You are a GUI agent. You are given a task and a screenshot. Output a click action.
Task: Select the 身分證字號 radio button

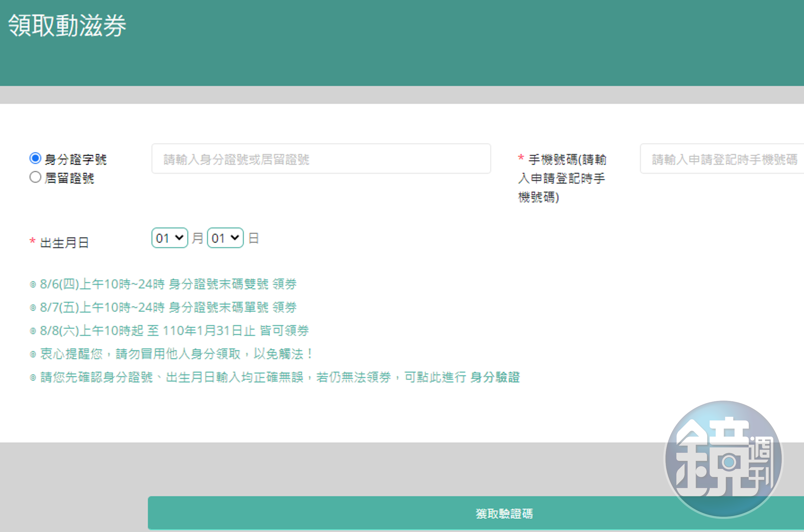click(35, 158)
